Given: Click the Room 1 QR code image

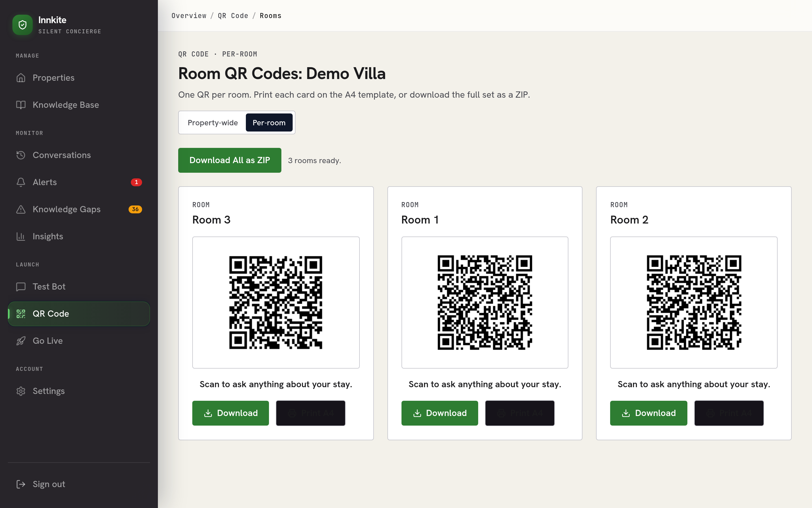Looking at the screenshot, I should click(x=485, y=302).
